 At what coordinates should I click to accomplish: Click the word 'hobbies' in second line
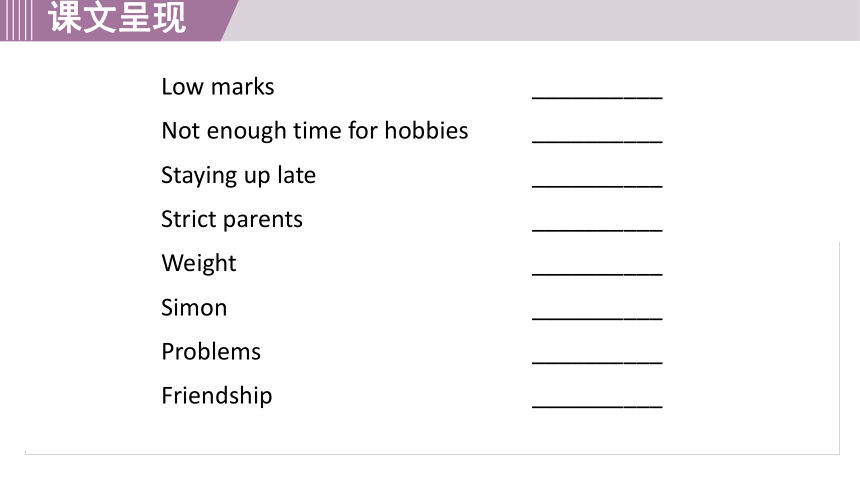pyautogui.click(x=426, y=131)
